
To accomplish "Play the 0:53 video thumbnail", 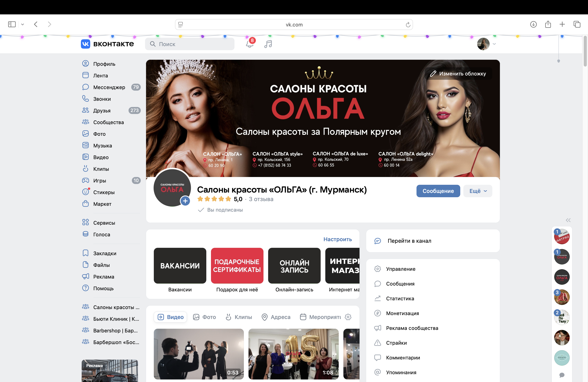I will click(x=199, y=354).
